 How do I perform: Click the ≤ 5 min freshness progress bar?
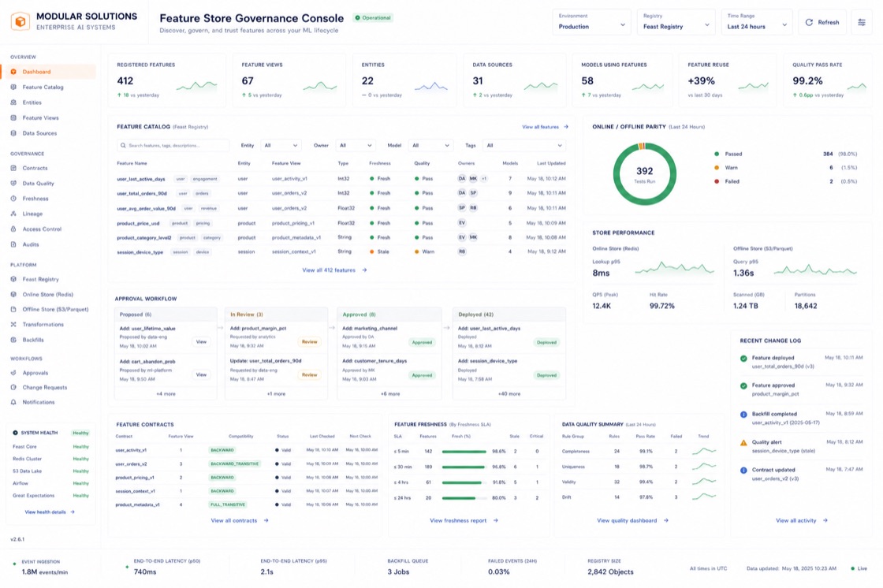coord(464,452)
